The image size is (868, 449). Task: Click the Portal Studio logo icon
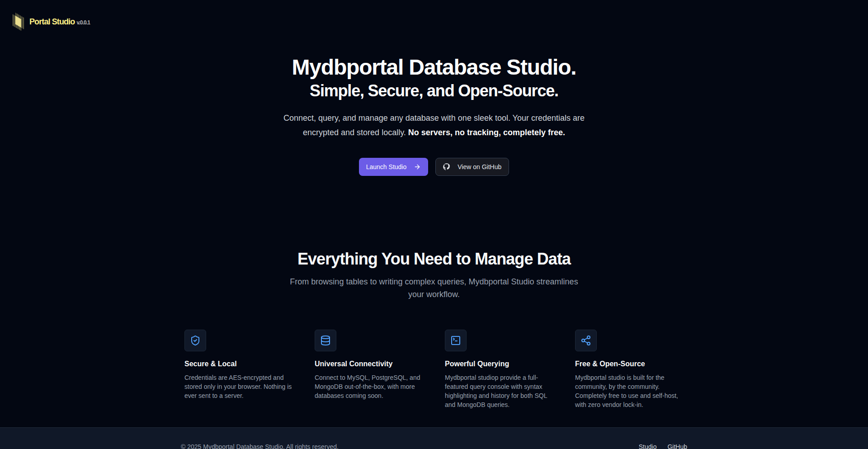[x=18, y=22]
